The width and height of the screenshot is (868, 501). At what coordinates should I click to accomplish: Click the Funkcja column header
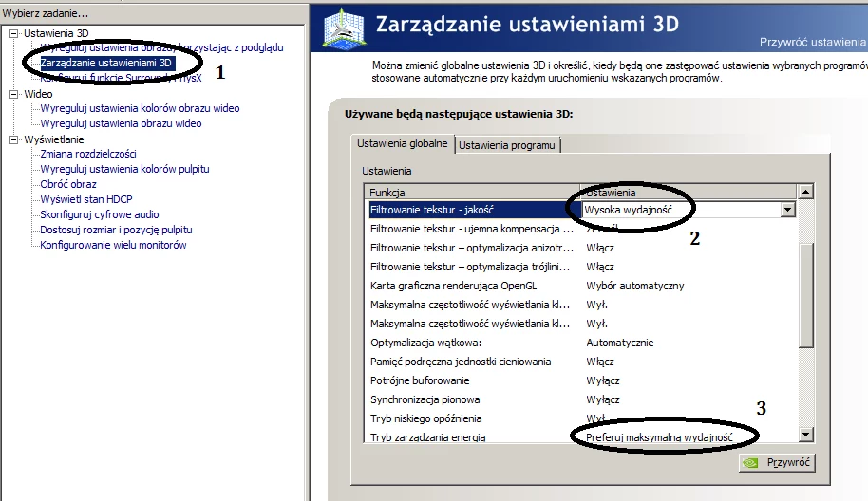[x=472, y=193]
